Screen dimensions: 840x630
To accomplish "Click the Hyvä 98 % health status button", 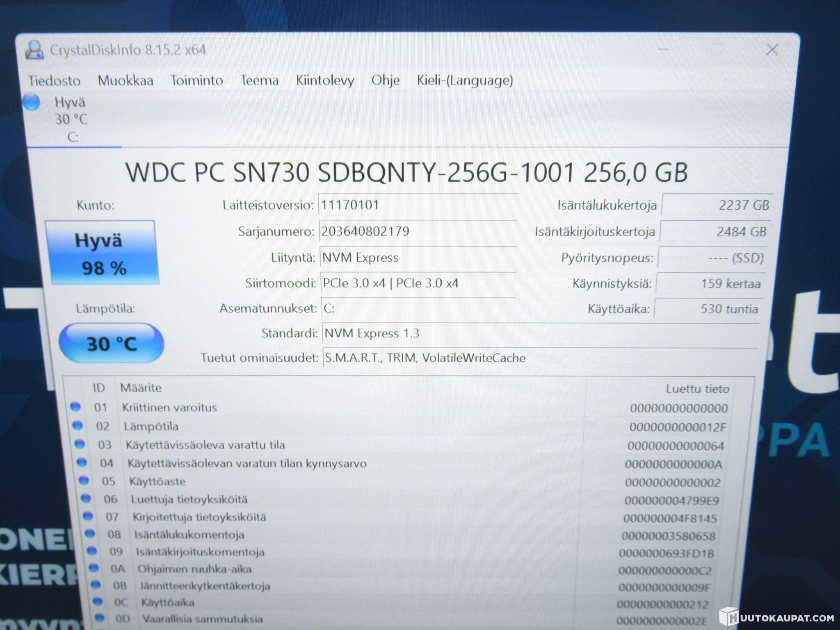I will pyautogui.click(x=102, y=253).
